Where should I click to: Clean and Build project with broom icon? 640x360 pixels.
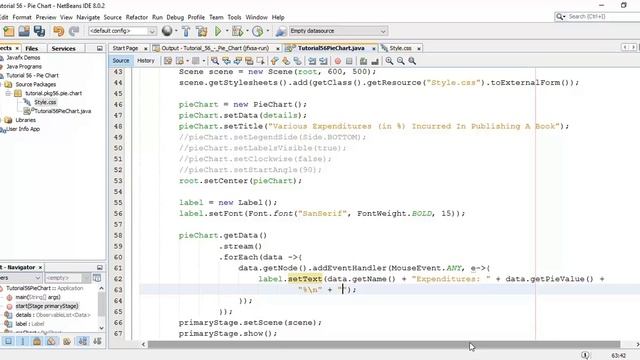202,31
